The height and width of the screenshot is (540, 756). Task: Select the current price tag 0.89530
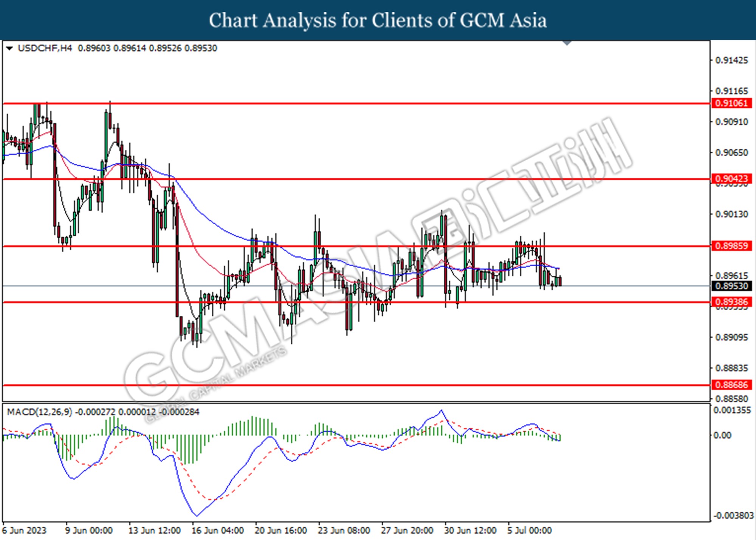click(x=732, y=286)
